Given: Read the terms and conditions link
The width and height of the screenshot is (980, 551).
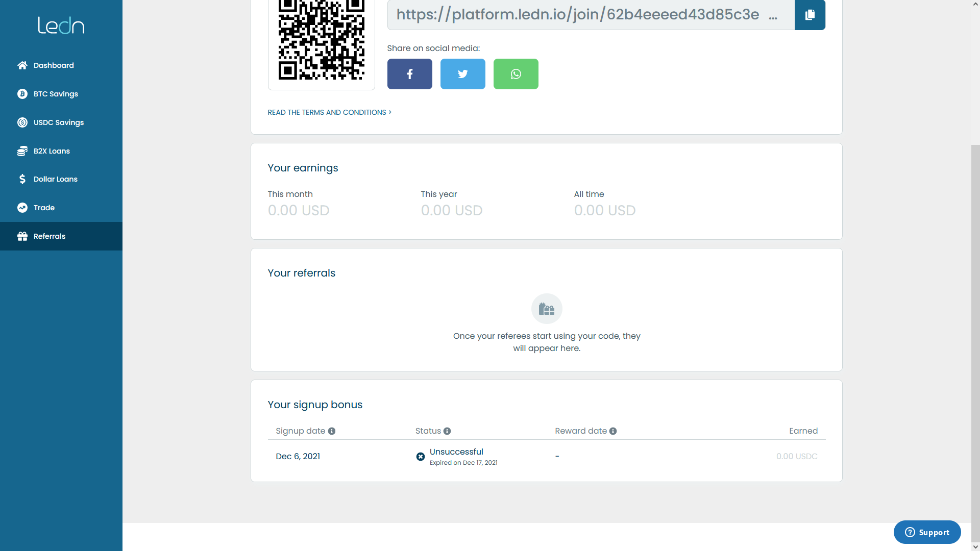Looking at the screenshot, I should 329,112.
